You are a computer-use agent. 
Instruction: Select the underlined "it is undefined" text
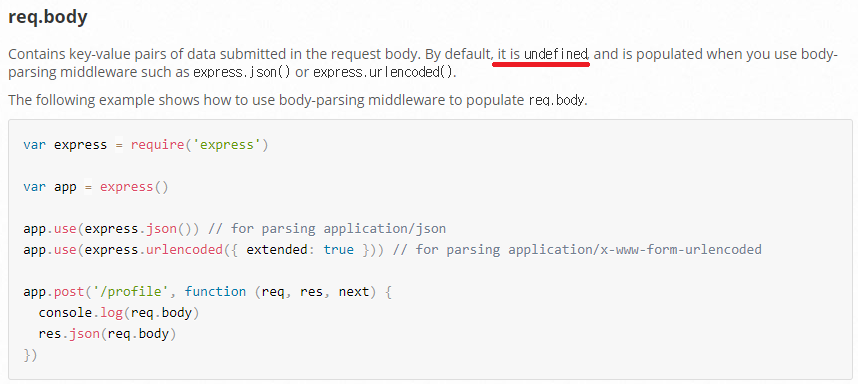click(x=542, y=55)
